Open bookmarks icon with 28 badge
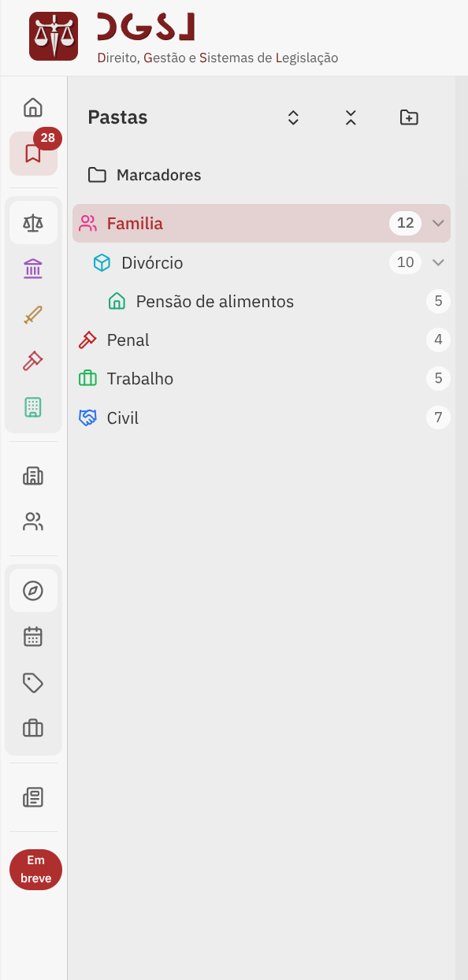Viewport: 468px width, 980px height. [x=33, y=153]
